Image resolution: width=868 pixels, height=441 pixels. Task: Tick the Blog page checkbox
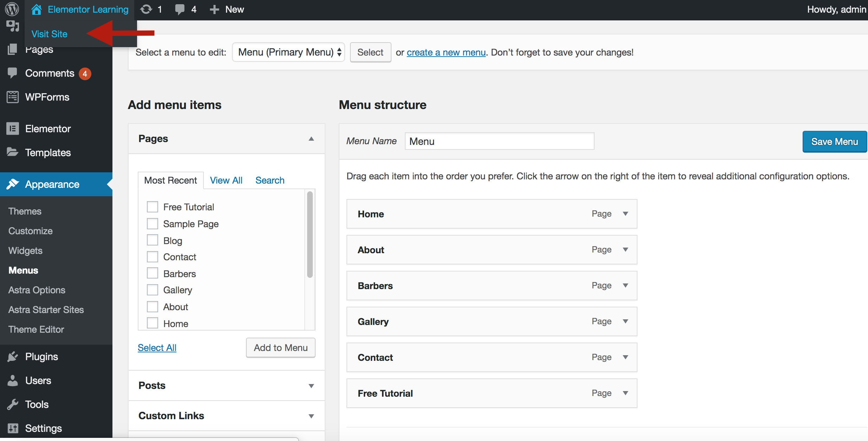(153, 240)
